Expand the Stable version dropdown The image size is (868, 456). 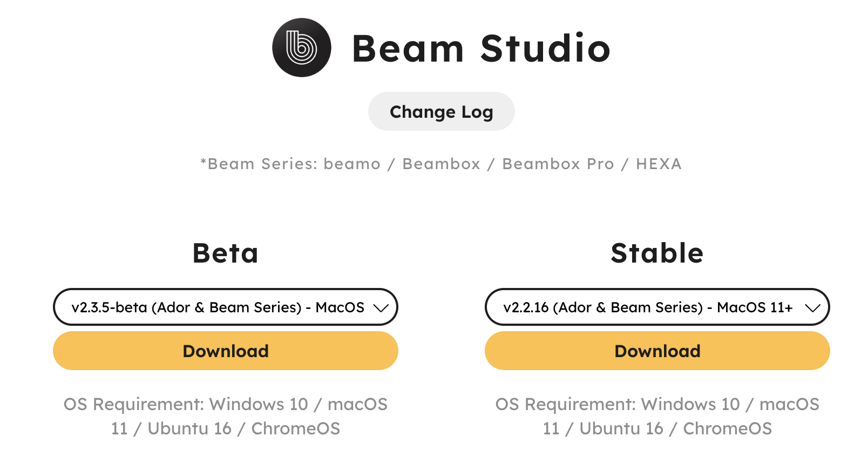tap(657, 307)
